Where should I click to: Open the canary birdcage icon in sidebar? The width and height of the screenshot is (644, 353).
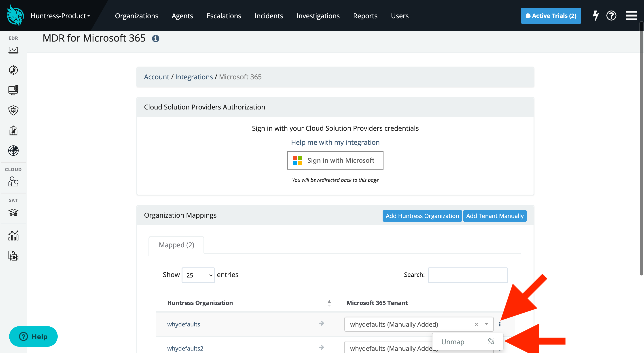point(13,130)
